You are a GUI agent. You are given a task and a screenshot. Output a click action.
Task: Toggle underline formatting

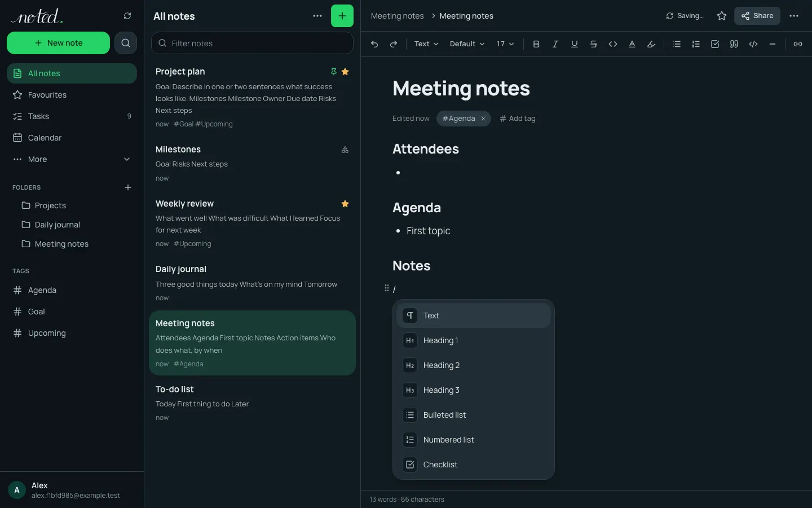575,44
